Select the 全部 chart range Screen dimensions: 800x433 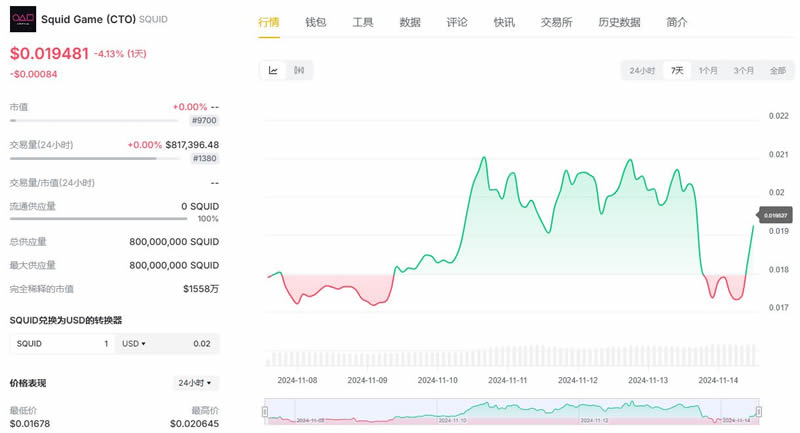[x=778, y=70]
